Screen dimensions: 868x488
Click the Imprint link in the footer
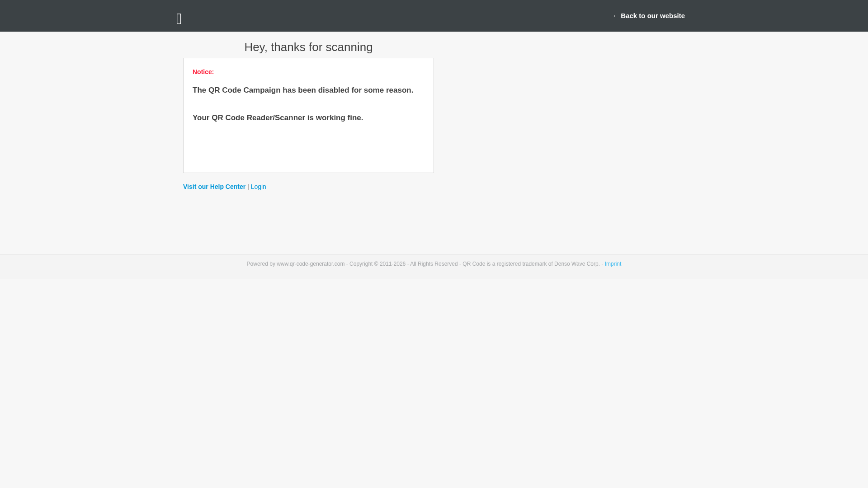(613, 263)
